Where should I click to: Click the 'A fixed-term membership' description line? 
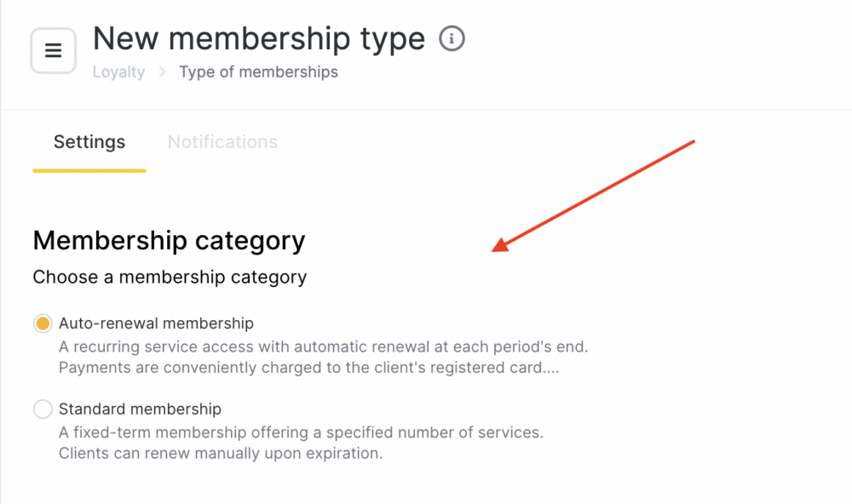[x=301, y=432]
